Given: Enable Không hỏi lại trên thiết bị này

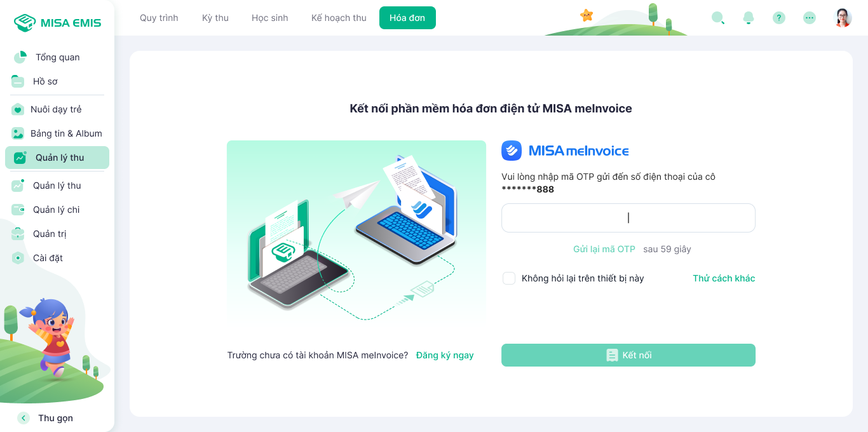Looking at the screenshot, I should point(509,278).
